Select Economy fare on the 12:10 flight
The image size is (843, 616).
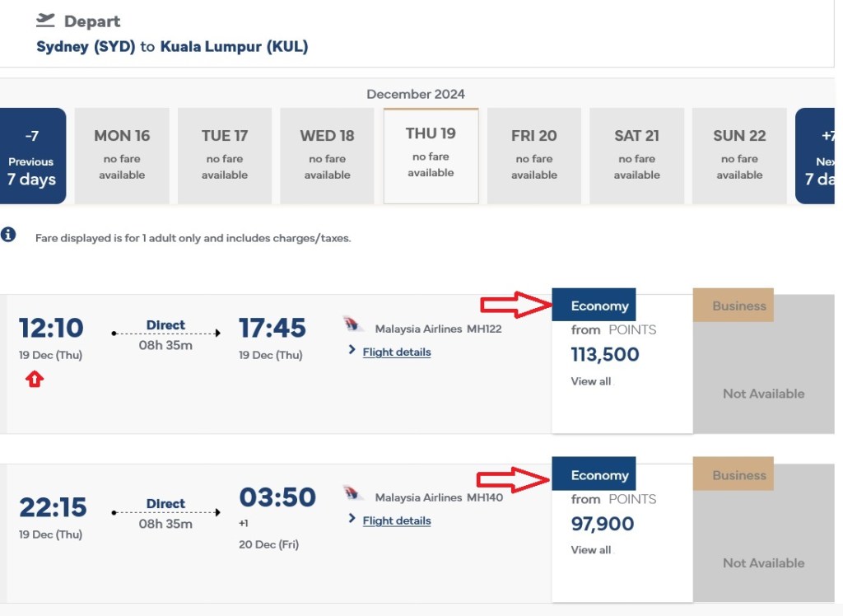(x=599, y=306)
